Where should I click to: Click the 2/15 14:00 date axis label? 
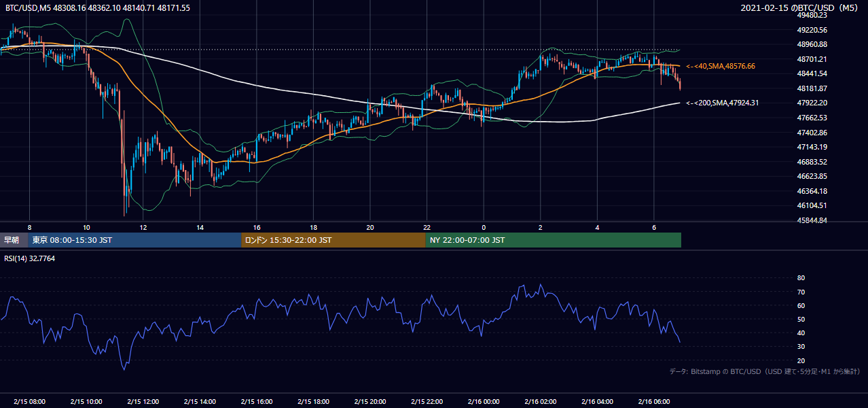[x=200, y=402]
